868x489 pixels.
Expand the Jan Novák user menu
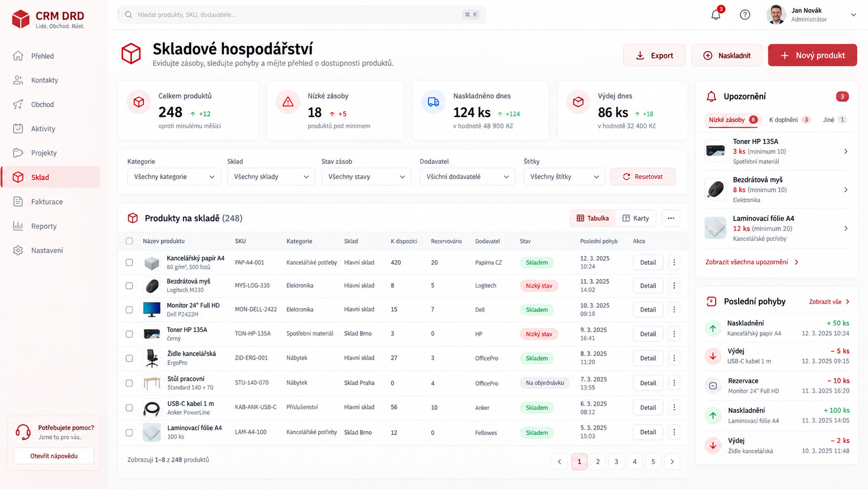pyautogui.click(x=853, y=15)
